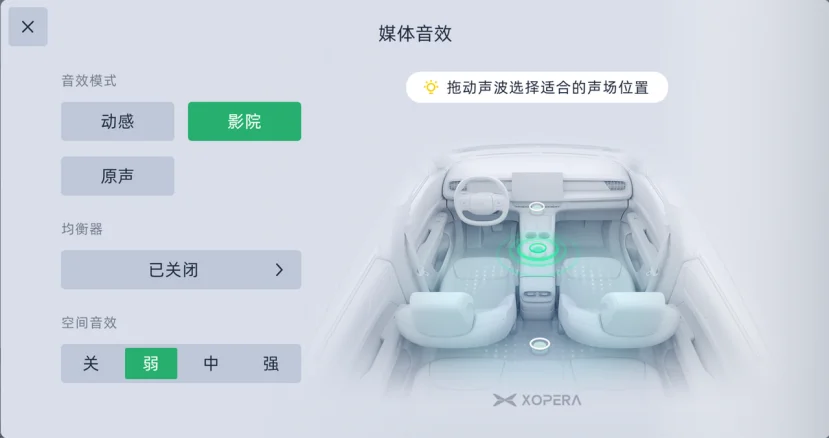Set spatial sound to 中 (medium)
Screen dimensions: 829x438
point(211,363)
